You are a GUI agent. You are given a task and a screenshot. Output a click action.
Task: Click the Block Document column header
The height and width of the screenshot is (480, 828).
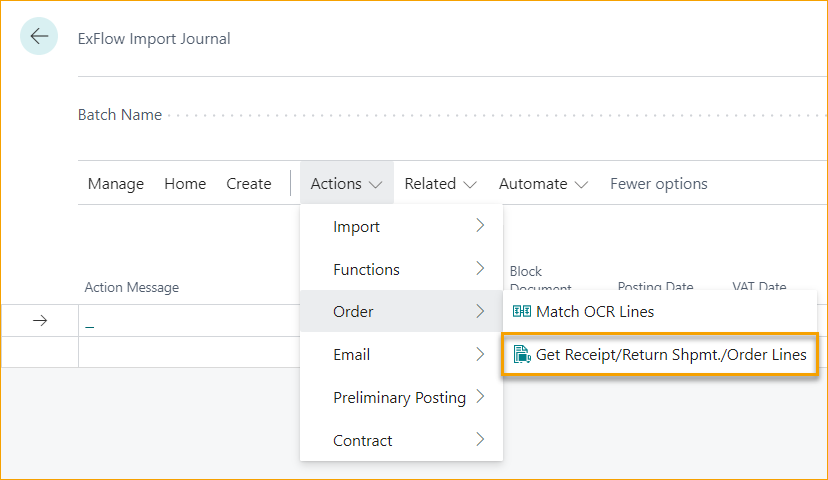pyautogui.click(x=540, y=279)
